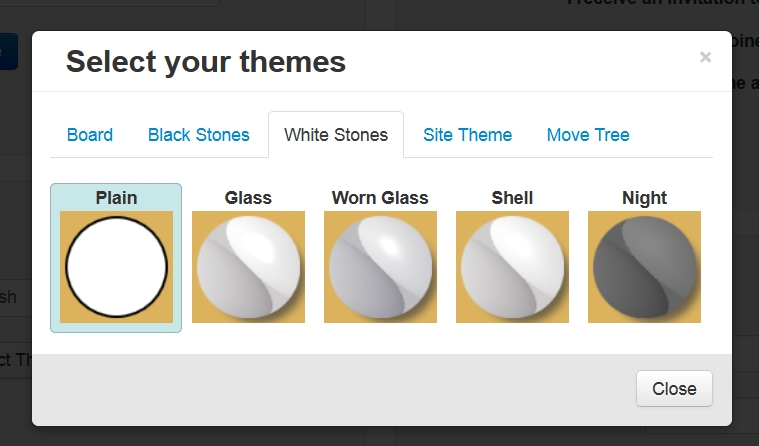This screenshot has width=759, height=446.
Task: Click the "Select your themes" heading
Action: click(206, 62)
